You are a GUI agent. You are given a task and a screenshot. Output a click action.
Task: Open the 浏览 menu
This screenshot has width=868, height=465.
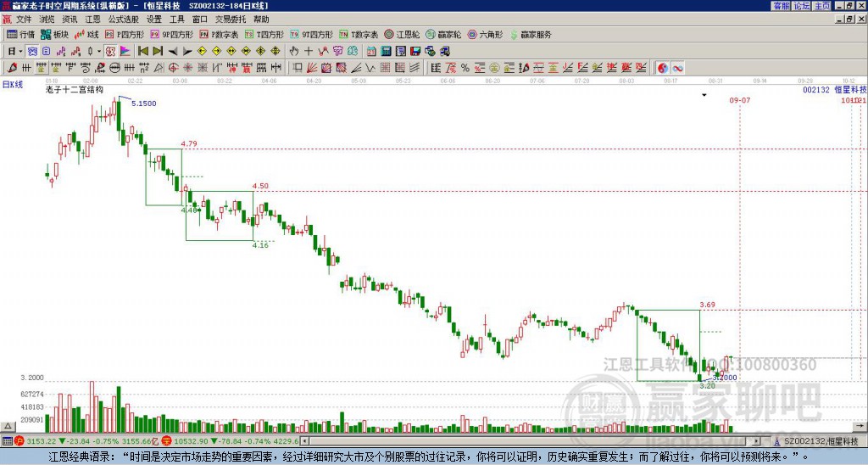tap(47, 20)
